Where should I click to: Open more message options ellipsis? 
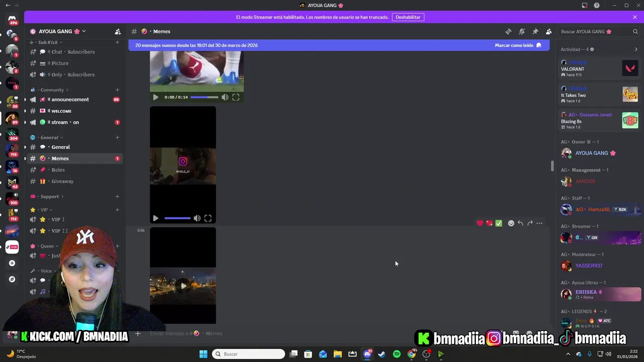(539, 223)
